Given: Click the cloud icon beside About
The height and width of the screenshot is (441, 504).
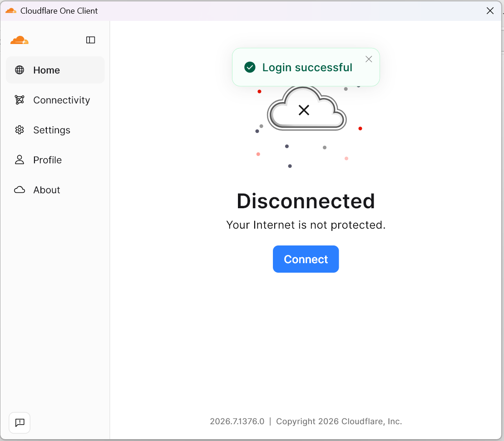Looking at the screenshot, I should pos(20,190).
